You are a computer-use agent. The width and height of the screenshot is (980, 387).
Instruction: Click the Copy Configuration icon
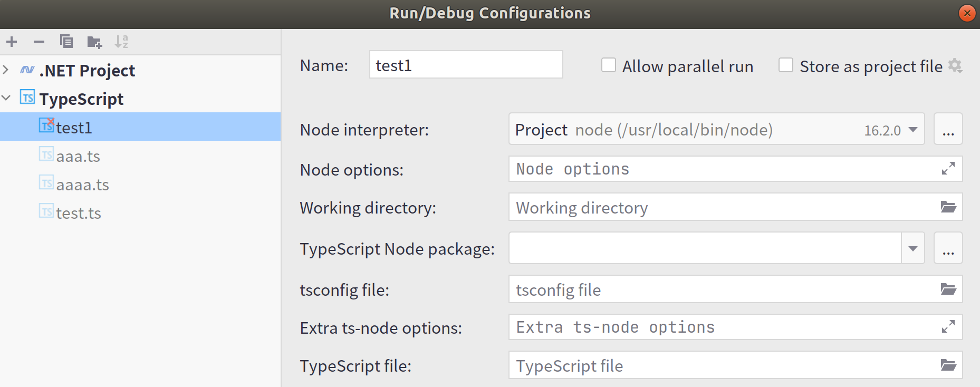tap(66, 42)
